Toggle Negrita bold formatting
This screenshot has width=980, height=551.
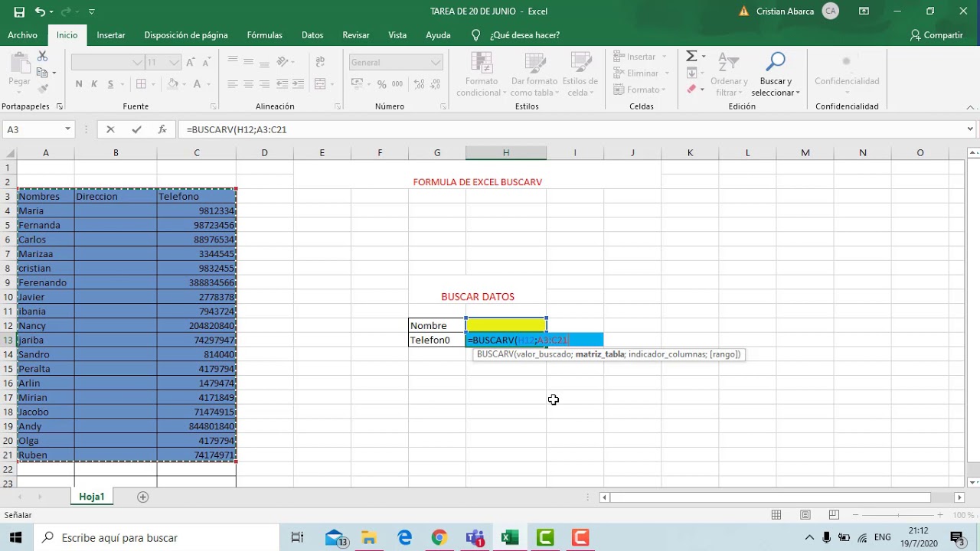pyautogui.click(x=79, y=84)
